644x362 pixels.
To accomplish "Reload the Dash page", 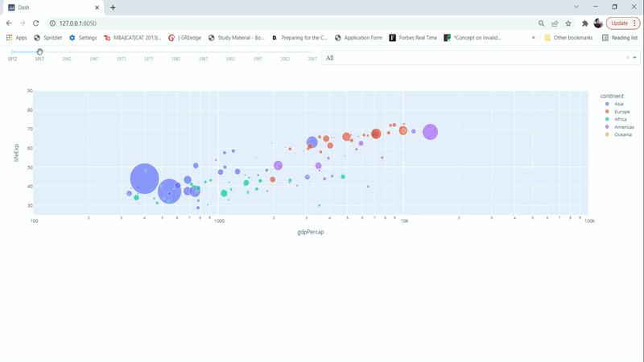I will pyautogui.click(x=36, y=23).
